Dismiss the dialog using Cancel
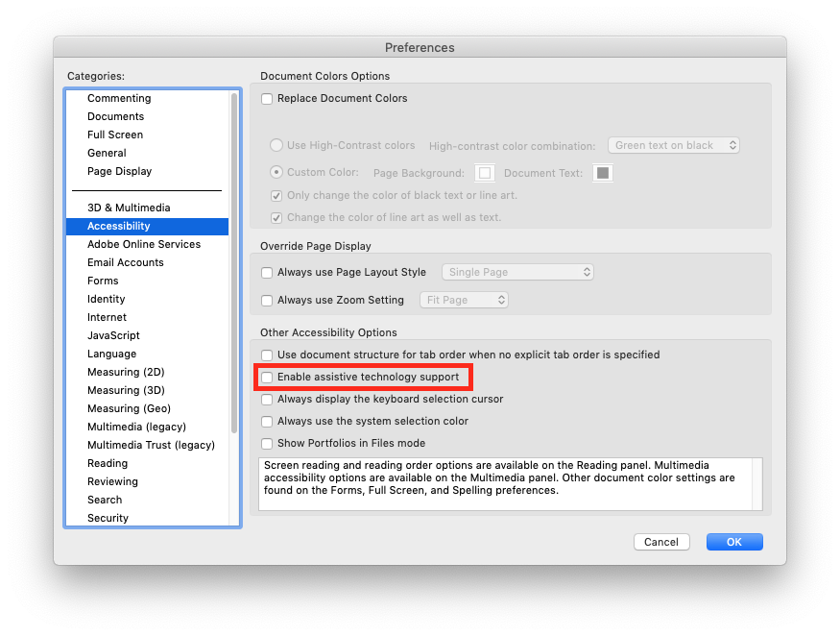The width and height of the screenshot is (840, 636). click(x=661, y=541)
